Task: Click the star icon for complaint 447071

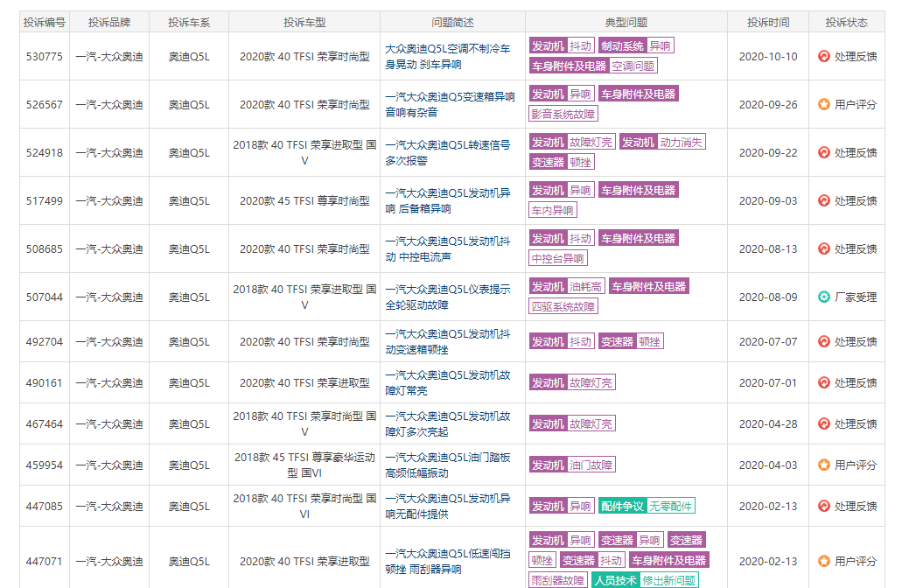Action: [x=823, y=562]
